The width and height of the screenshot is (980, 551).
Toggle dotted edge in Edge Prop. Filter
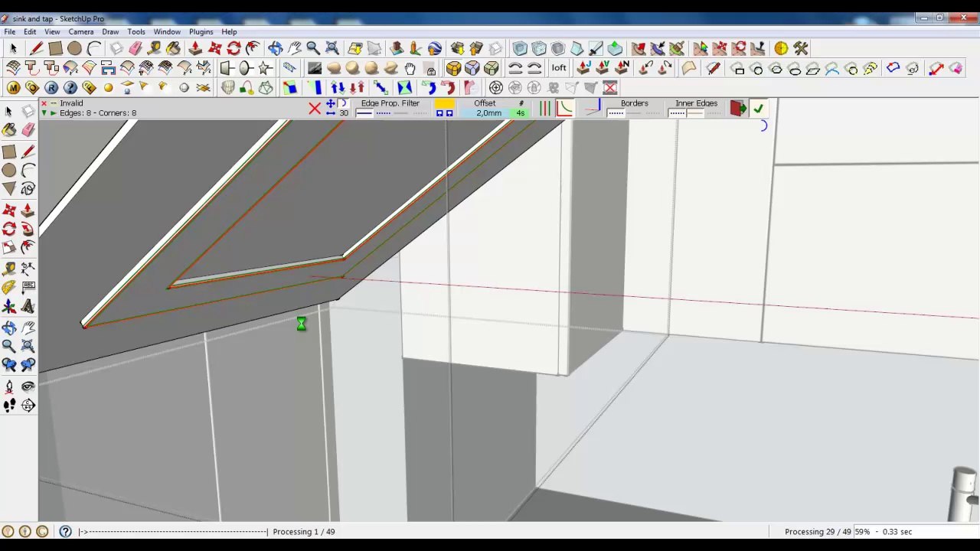[x=383, y=114]
